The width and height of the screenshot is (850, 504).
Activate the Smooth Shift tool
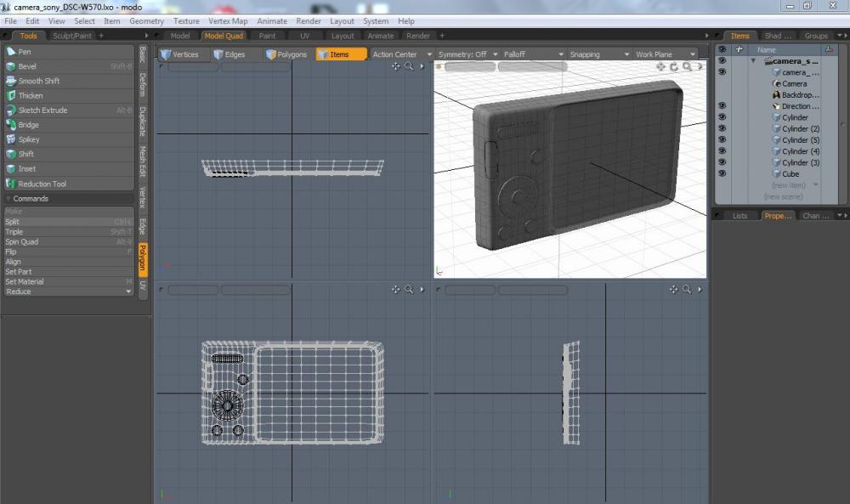point(39,81)
